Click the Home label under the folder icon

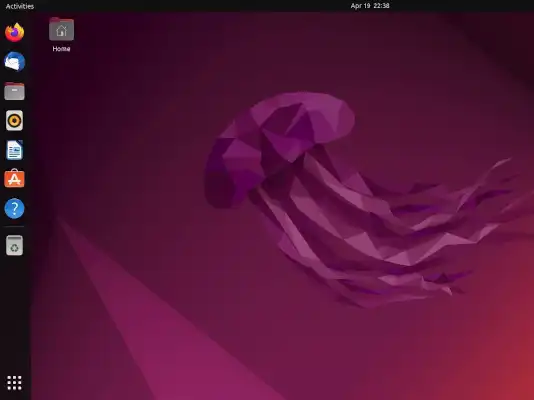coord(61,49)
